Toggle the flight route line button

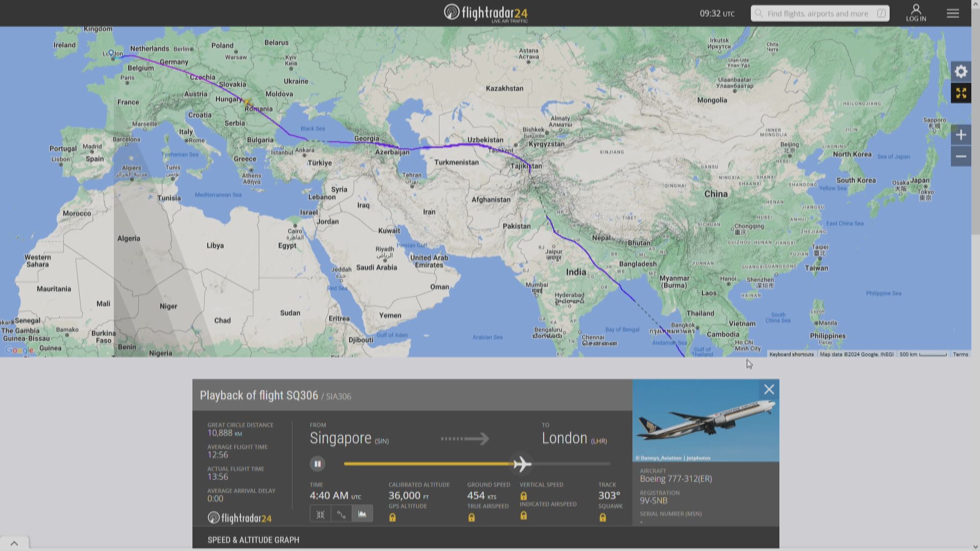341,514
